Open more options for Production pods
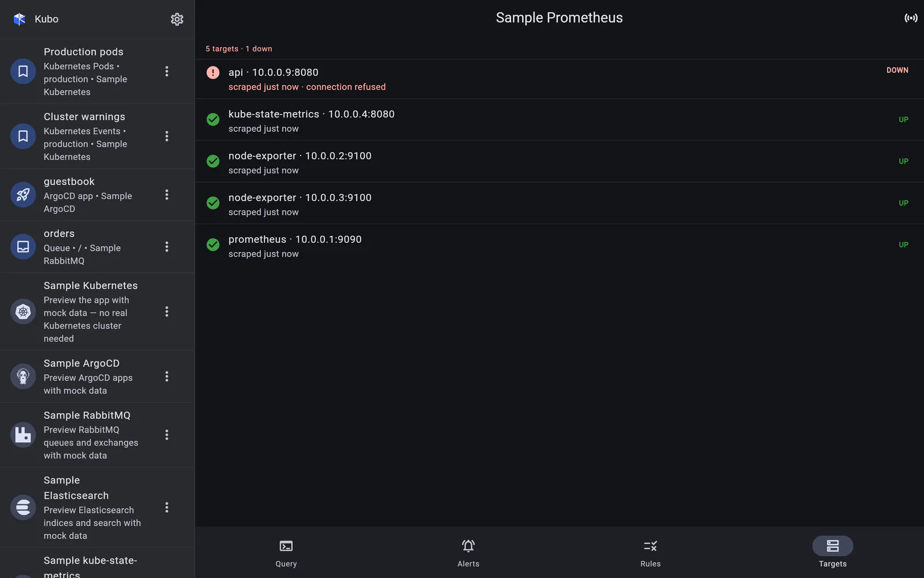The image size is (924, 578). 167,71
